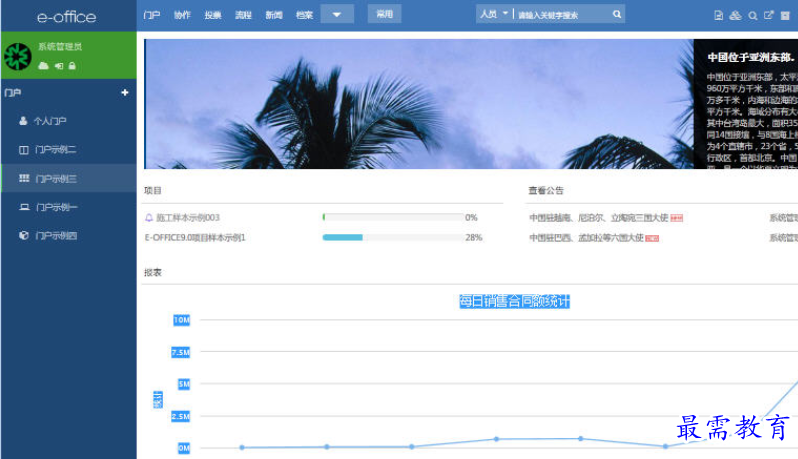Open the 流程 menu in top navigation
This screenshot has width=798, height=459.
coord(243,15)
